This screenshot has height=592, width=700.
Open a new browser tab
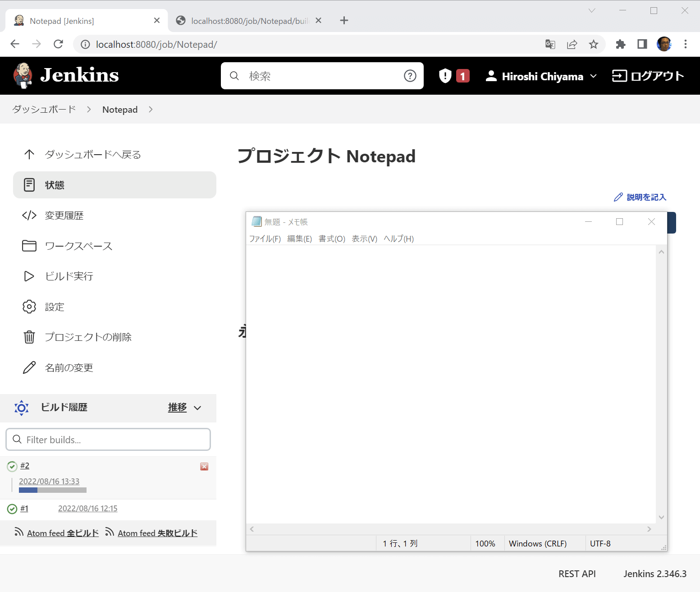click(344, 20)
